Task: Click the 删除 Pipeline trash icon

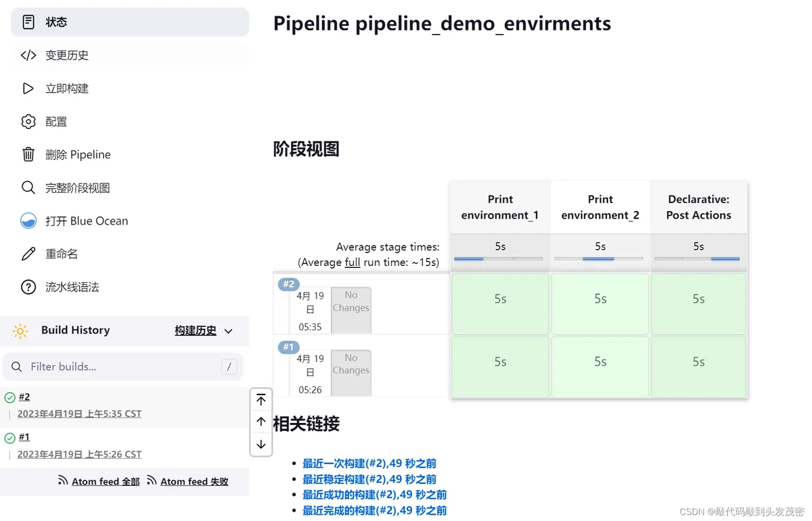Action: [x=28, y=155]
